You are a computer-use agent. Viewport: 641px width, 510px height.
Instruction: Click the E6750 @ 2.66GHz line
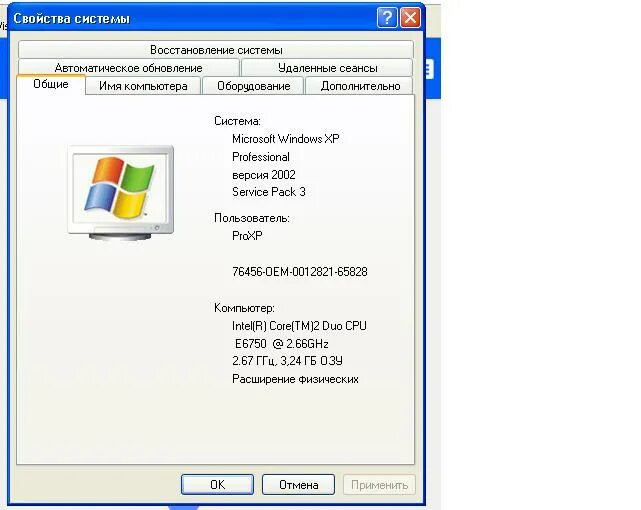(x=281, y=344)
